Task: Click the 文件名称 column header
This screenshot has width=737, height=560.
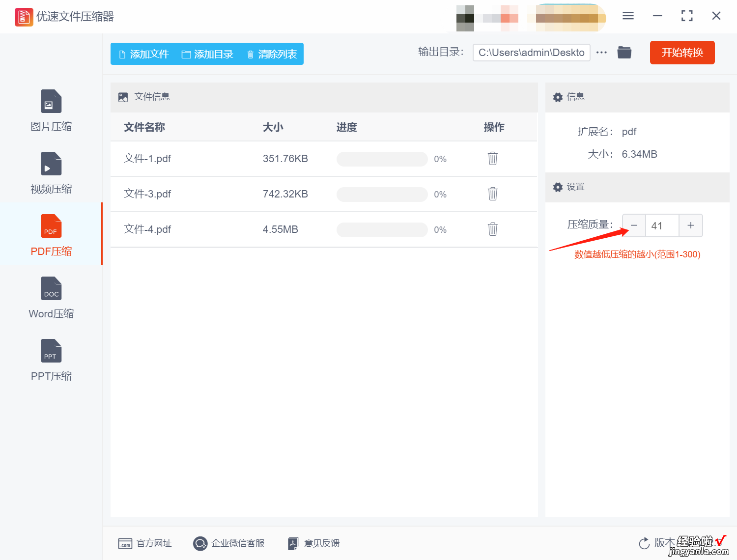Action: pyautogui.click(x=144, y=127)
